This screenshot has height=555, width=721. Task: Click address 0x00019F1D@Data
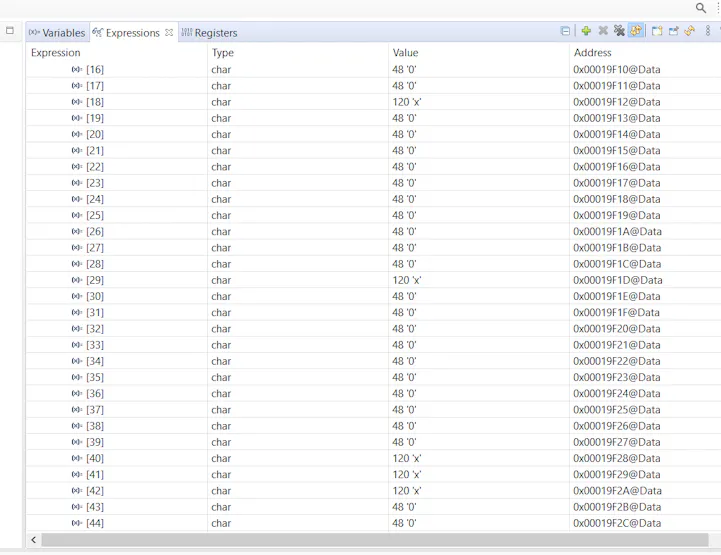[618, 280]
